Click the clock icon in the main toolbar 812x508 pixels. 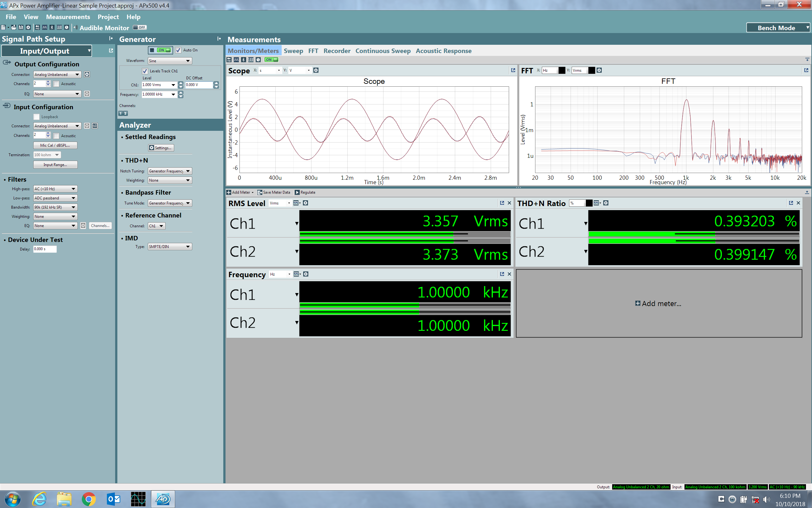click(67, 28)
